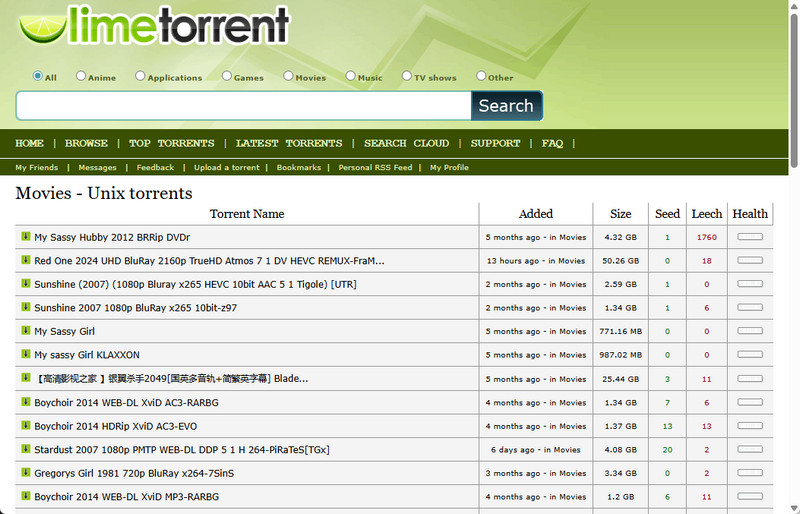The image size is (800, 514).
Task: Click scrollbar down arrow at bottom
Action: [x=794, y=508]
